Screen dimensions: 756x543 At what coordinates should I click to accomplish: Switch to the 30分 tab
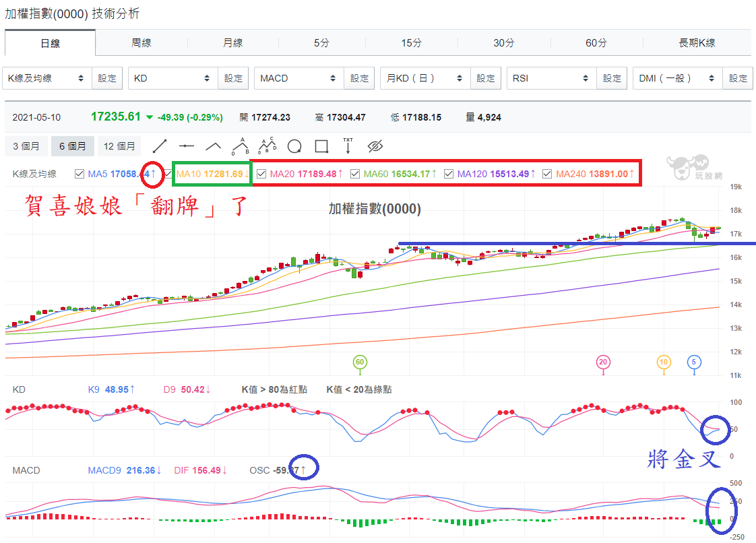(x=504, y=43)
